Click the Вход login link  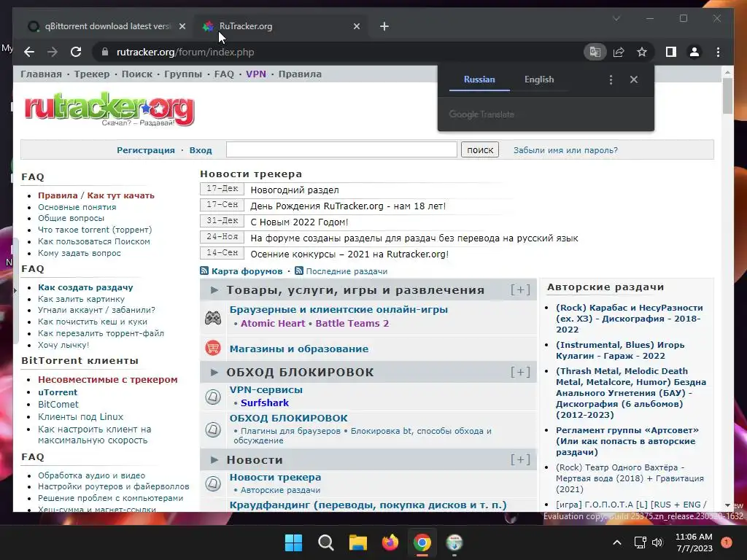201,150
